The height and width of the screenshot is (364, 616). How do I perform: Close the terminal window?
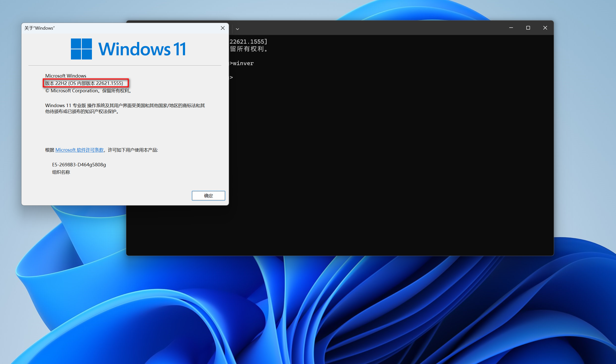point(545,28)
